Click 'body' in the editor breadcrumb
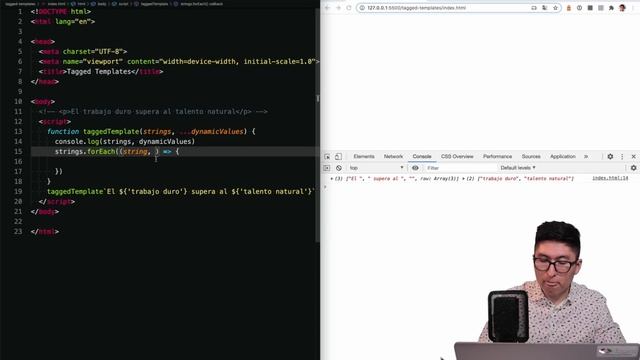The height and width of the screenshot is (360, 640). [x=102, y=4]
